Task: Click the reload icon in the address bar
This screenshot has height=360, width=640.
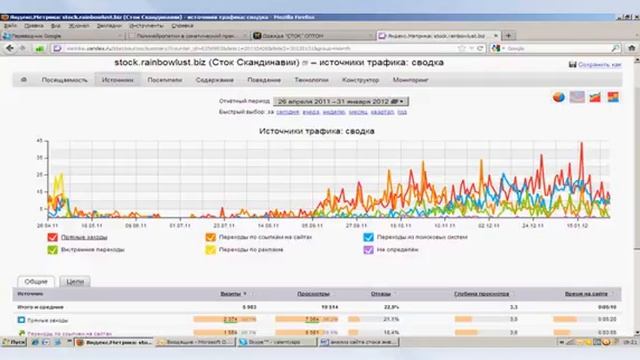Action: coord(480,48)
